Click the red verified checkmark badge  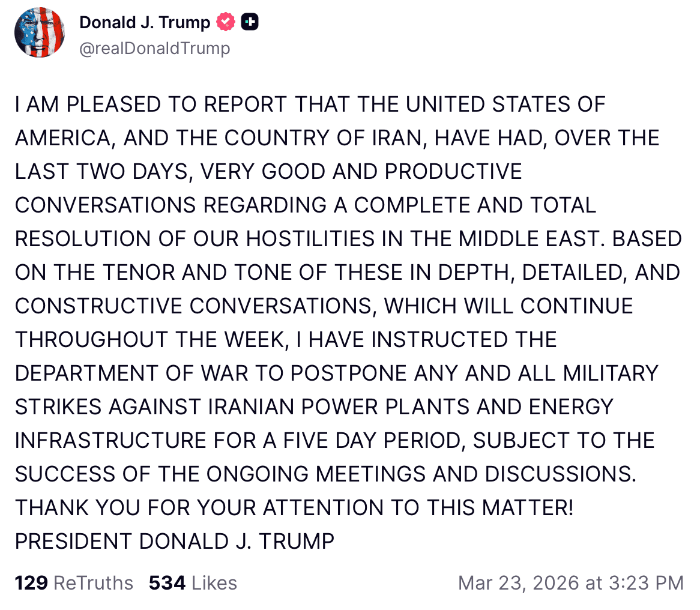(x=226, y=23)
